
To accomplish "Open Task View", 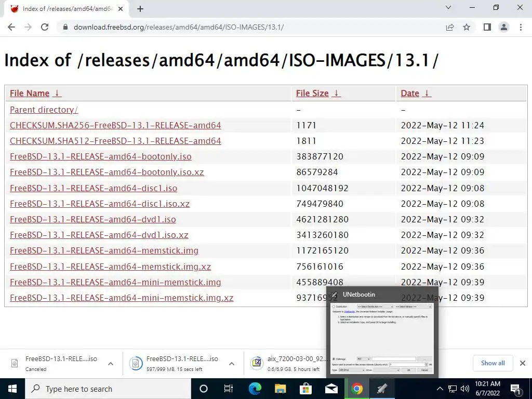I will click(x=229, y=389).
